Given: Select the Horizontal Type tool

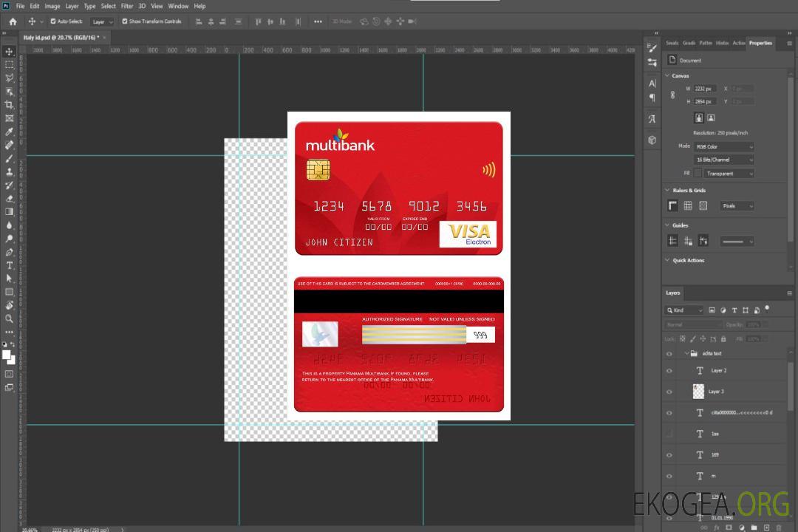Looking at the screenshot, I should coord(9,265).
